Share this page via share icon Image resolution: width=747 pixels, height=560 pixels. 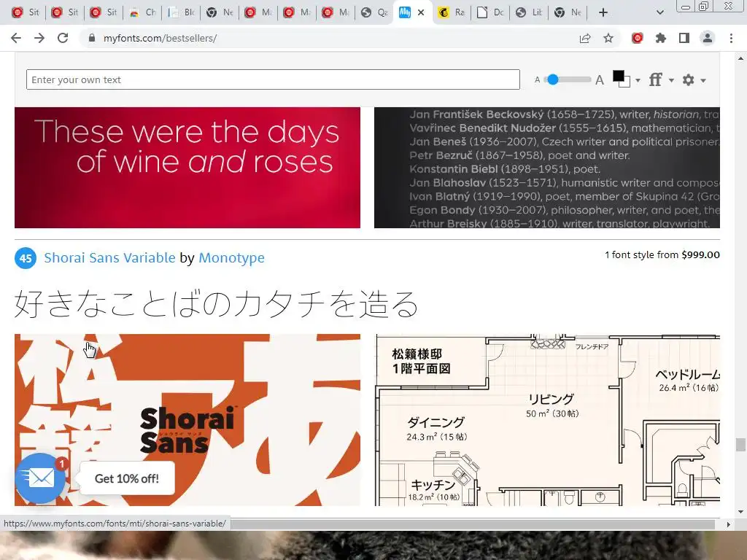pos(585,38)
